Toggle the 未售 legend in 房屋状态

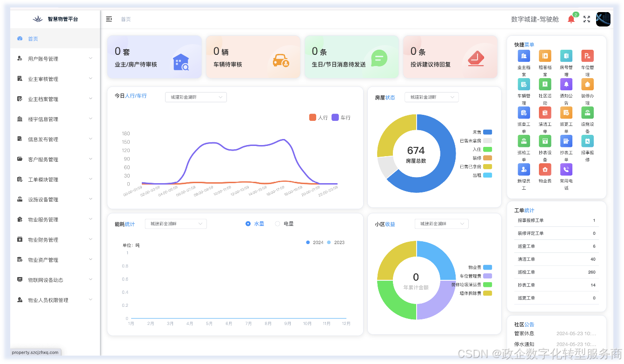[482, 132]
